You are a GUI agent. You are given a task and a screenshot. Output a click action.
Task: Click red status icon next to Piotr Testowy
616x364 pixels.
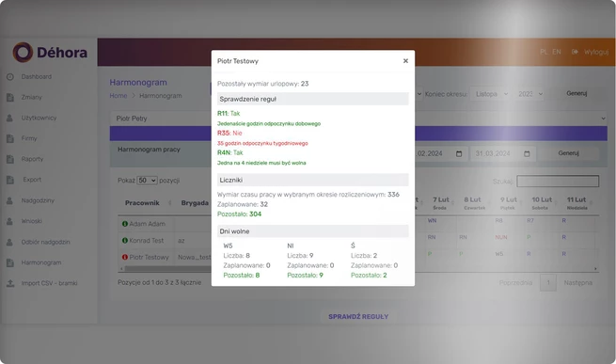pos(125,257)
